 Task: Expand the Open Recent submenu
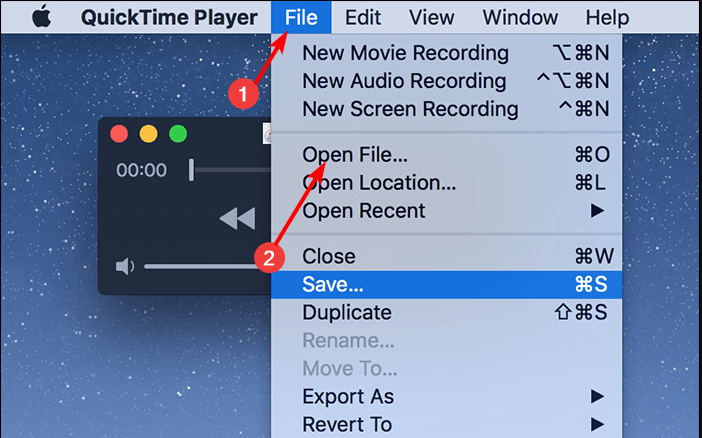(446, 210)
